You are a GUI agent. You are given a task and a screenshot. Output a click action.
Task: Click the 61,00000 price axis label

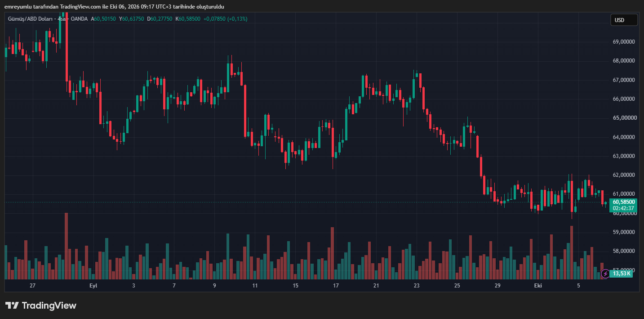625,194
